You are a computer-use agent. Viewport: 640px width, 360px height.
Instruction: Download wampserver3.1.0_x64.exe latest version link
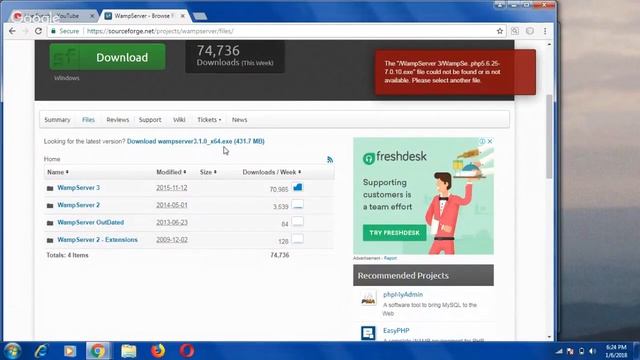tap(196, 141)
